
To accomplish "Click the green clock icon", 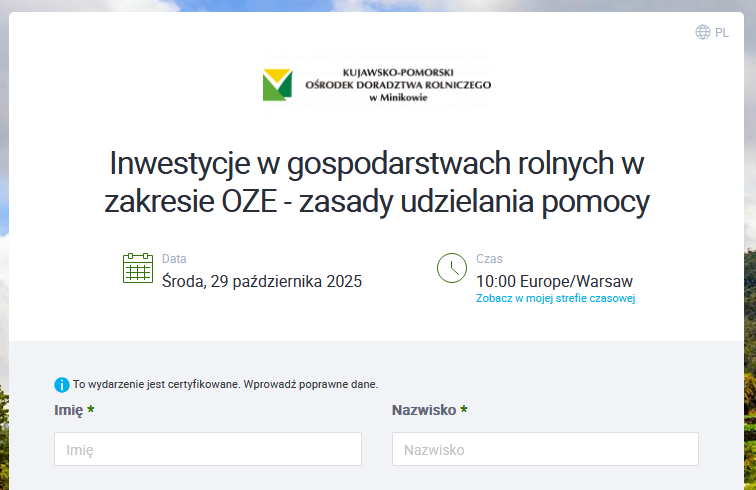I will pos(452,268).
